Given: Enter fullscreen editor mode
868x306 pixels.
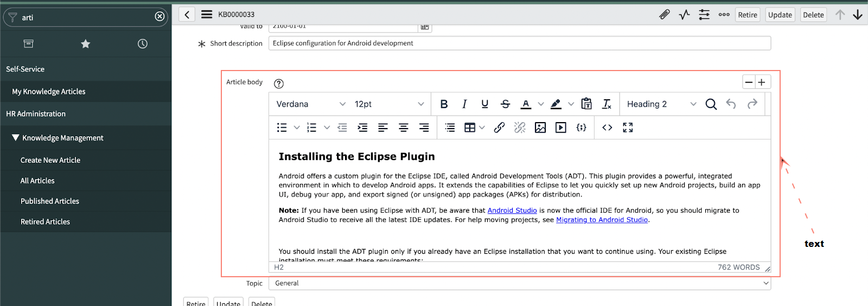Looking at the screenshot, I should [628, 127].
